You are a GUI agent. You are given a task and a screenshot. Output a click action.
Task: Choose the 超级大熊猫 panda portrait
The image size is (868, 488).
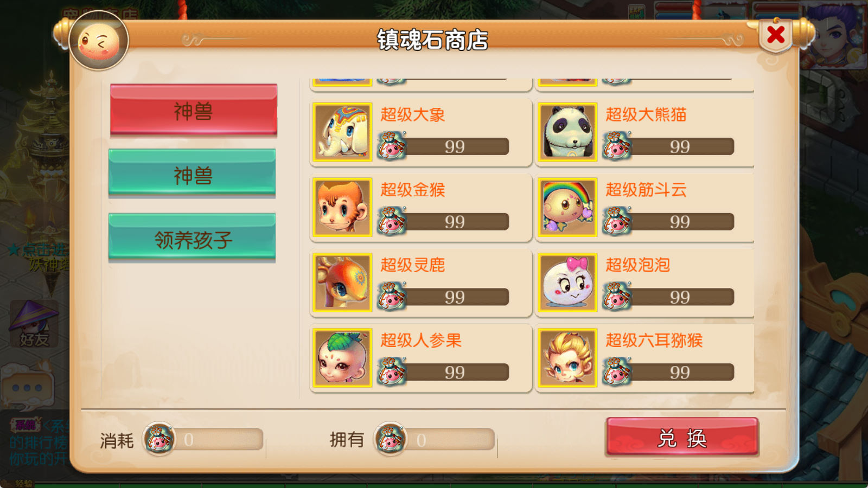pos(567,132)
